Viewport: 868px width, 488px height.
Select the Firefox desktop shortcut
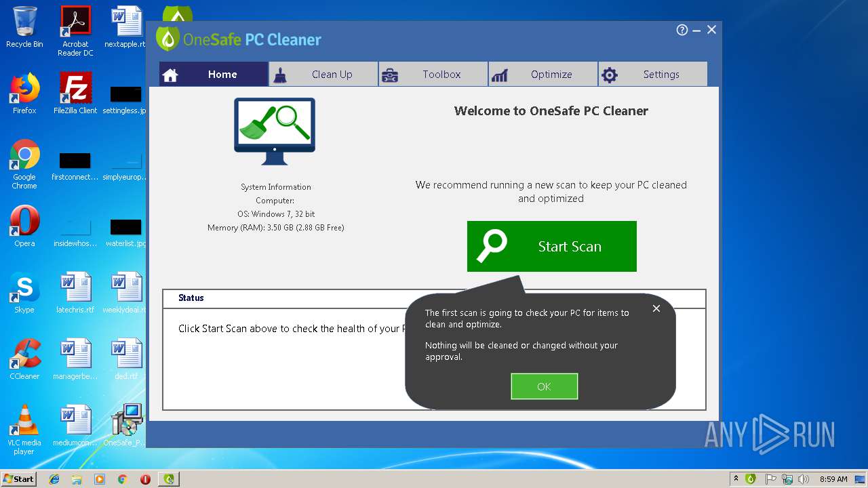[24, 94]
